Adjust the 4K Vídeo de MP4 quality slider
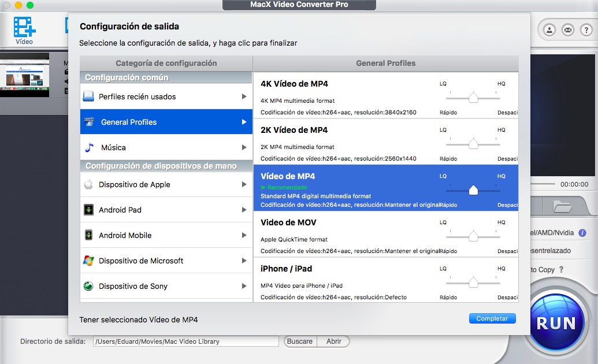Image resolution: width=598 pixels, height=364 pixels. [473, 98]
